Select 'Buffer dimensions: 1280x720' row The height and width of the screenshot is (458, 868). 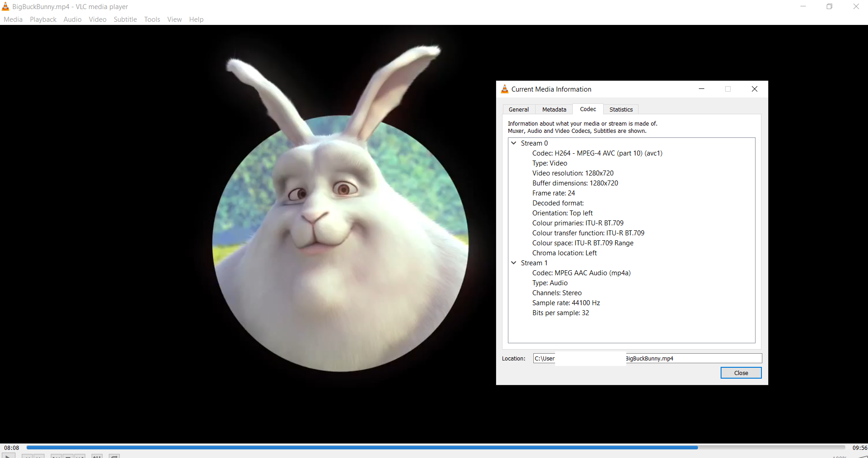click(575, 183)
